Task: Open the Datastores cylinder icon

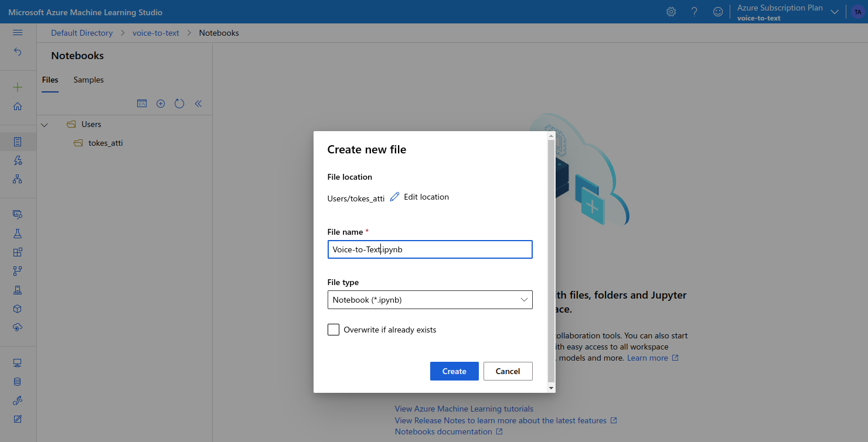Action: pos(18,382)
